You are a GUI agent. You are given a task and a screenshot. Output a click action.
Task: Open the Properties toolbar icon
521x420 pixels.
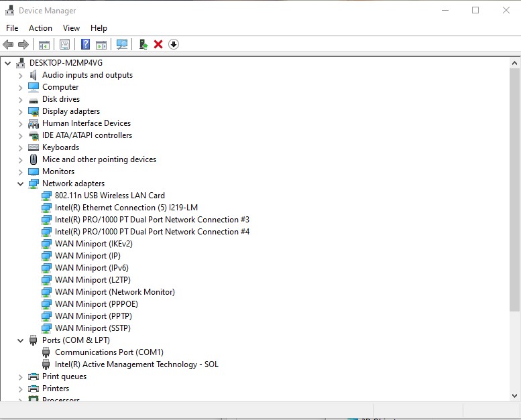click(64, 44)
